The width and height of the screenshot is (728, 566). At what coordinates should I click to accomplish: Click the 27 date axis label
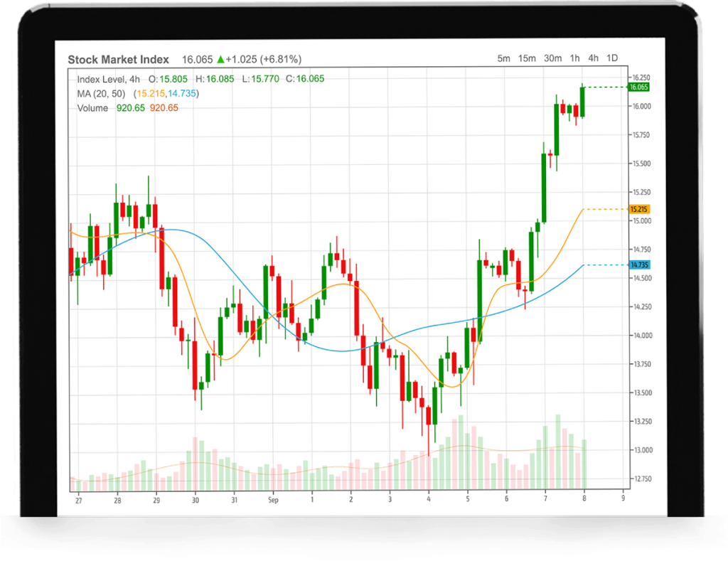pos(78,501)
